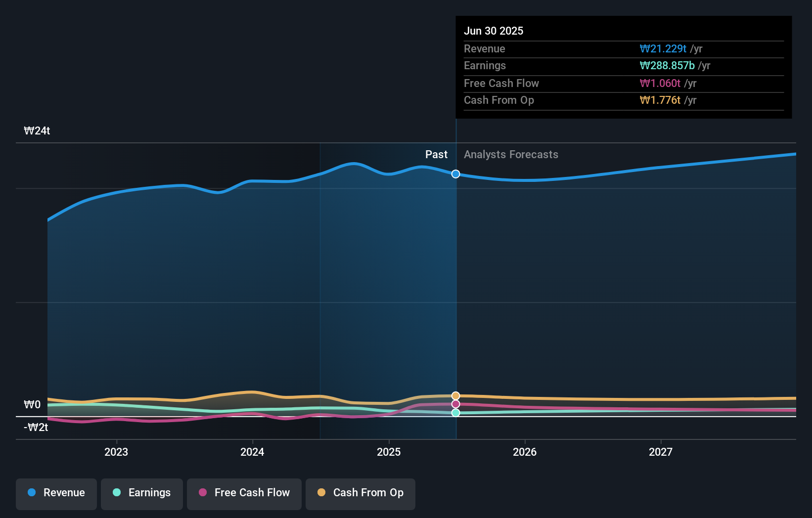Select the orange Cash From Op chart marker

tap(455, 395)
